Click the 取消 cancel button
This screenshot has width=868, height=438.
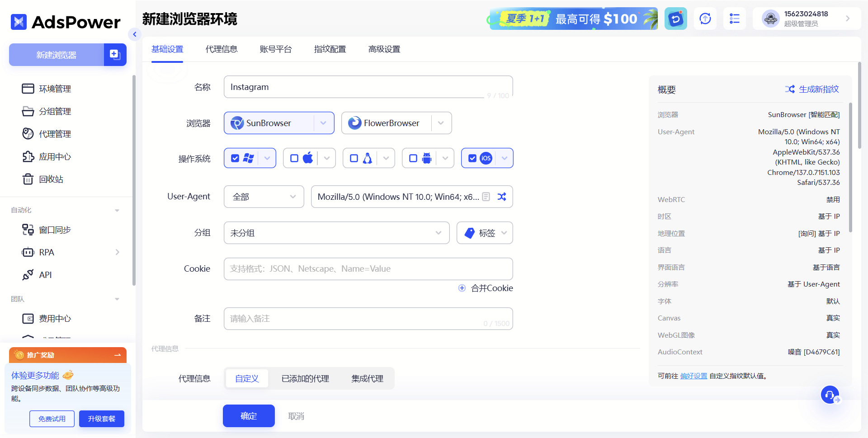[x=296, y=416]
